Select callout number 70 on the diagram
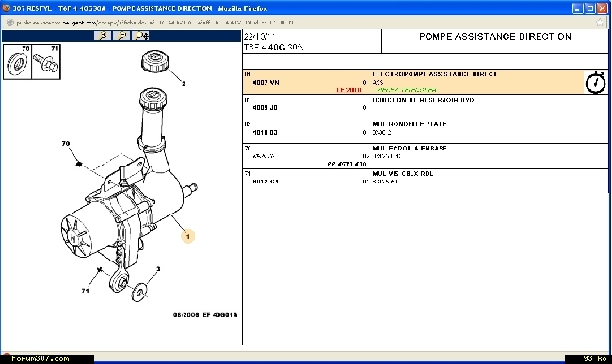The width and height of the screenshot is (612, 364). [66, 143]
